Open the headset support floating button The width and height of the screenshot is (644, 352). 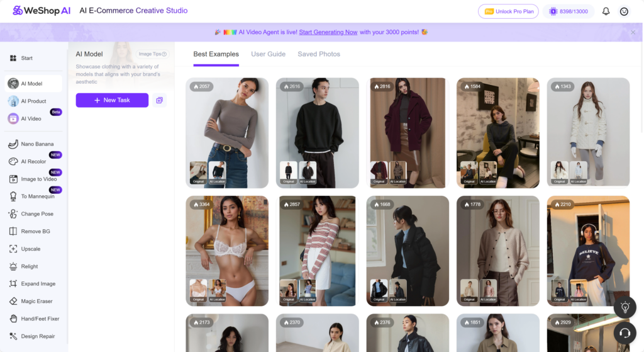point(625,332)
